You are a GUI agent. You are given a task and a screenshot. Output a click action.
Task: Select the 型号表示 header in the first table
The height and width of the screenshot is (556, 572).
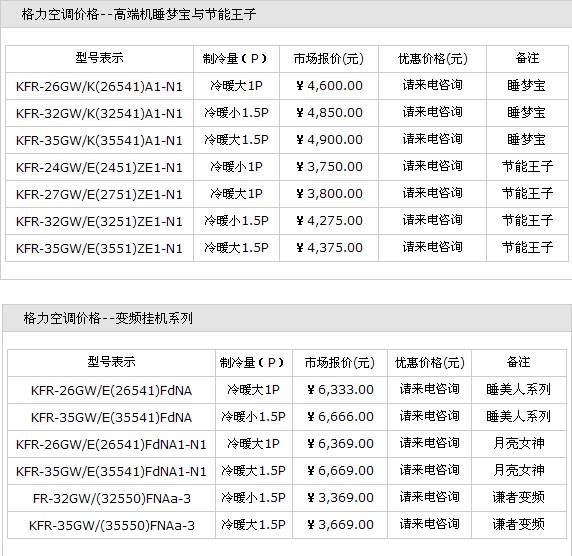(99, 58)
